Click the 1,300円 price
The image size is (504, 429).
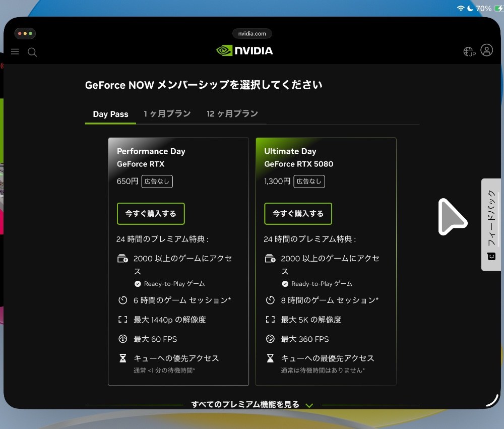(x=277, y=181)
